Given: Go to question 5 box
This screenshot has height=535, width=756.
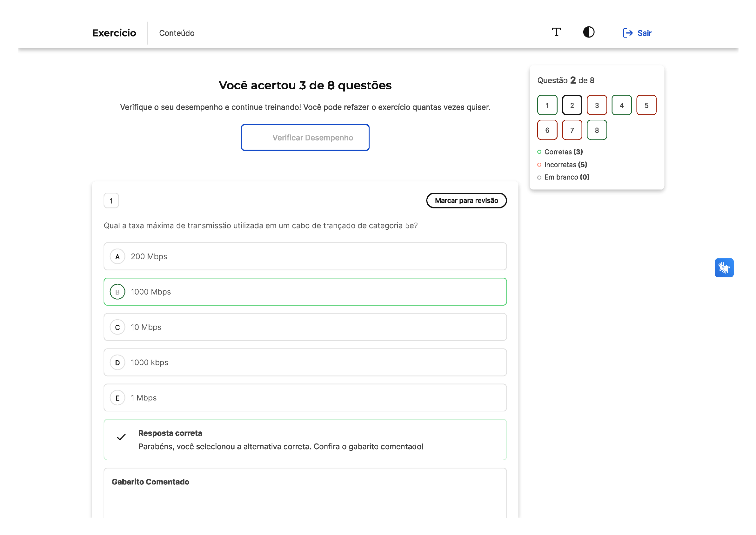Looking at the screenshot, I should tap(646, 105).
